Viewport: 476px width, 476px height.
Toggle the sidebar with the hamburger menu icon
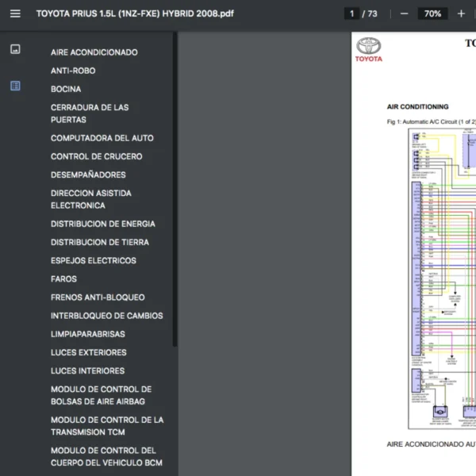coord(15,13)
